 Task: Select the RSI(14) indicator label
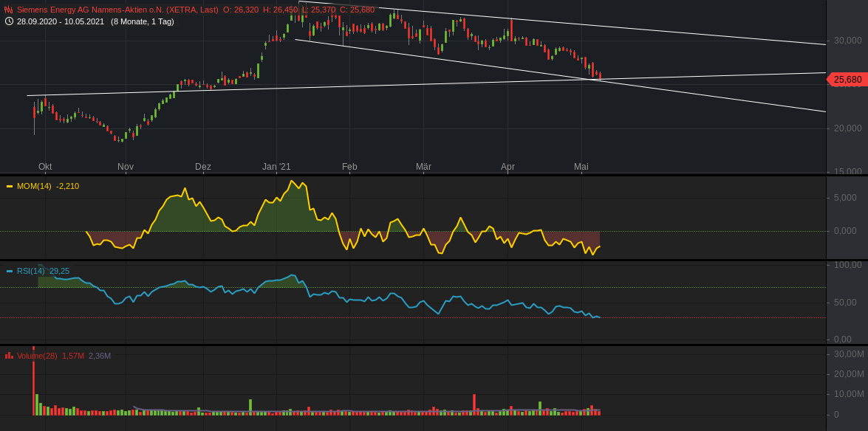[30, 271]
